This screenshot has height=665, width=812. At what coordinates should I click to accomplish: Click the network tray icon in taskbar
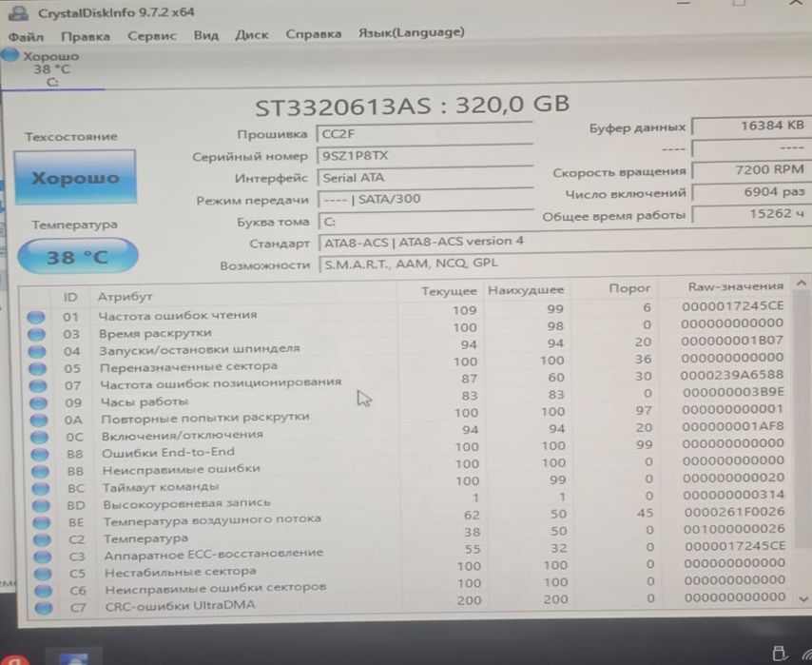[x=805, y=655]
